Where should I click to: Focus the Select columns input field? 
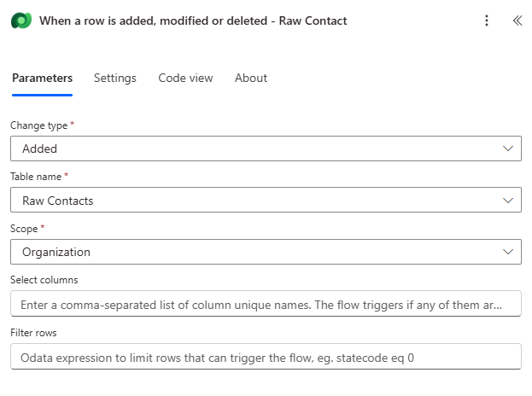pos(266,304)
